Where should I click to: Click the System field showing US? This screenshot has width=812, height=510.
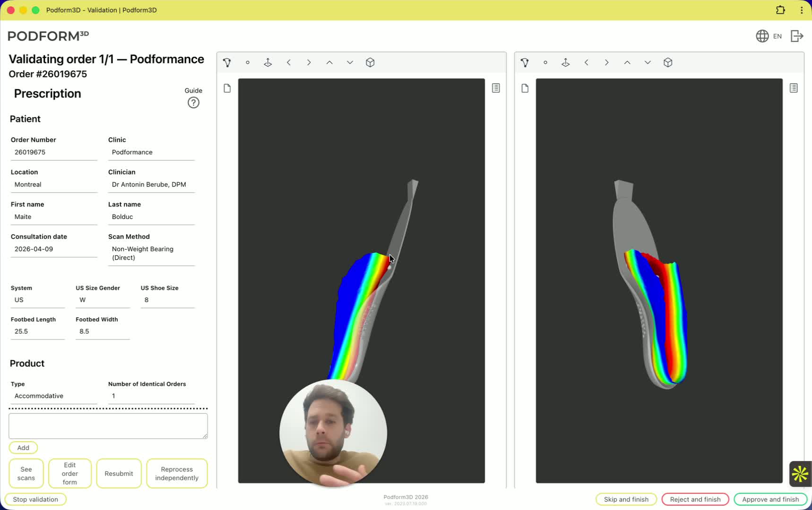tap(38, 300)
